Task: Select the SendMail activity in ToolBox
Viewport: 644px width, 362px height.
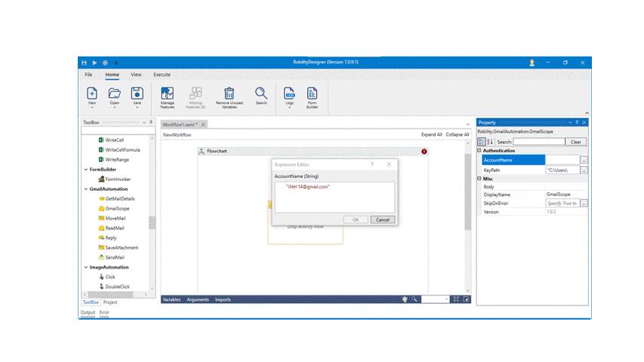Action: tap(115, 257)
